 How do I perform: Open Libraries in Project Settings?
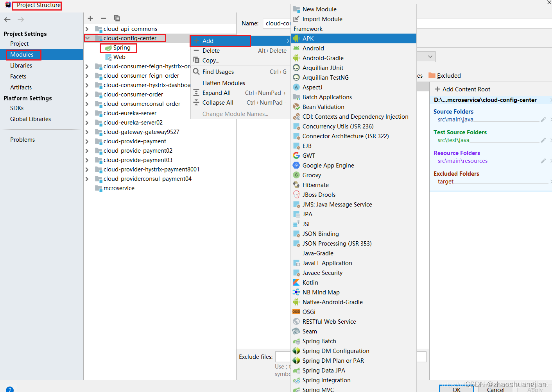tap(21, 66)
